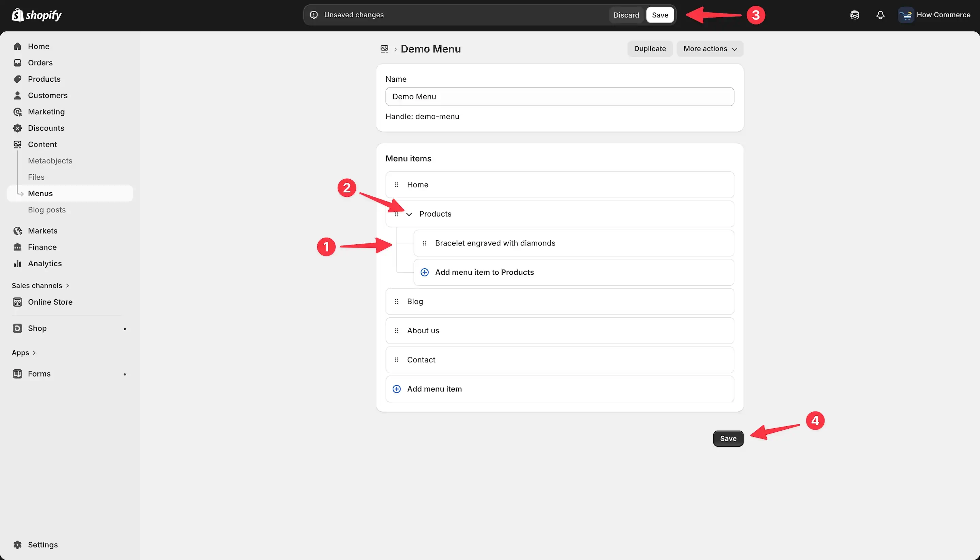Click the Online Store storefront icon
The height and width of the screenshot is (560, 980).
[x=17, y=302]
